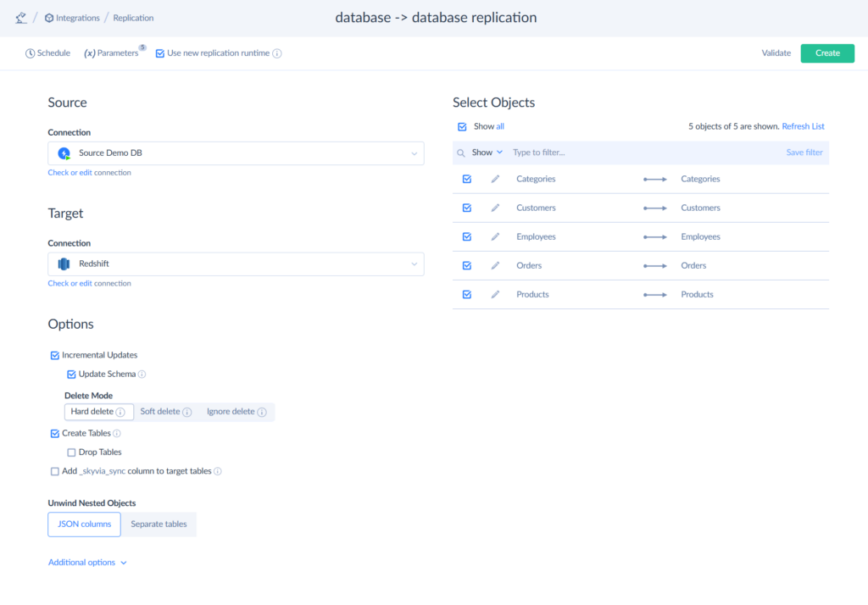Click the Parameters (x) icon
Screen dimensions: 868x605
pos(89,53)
